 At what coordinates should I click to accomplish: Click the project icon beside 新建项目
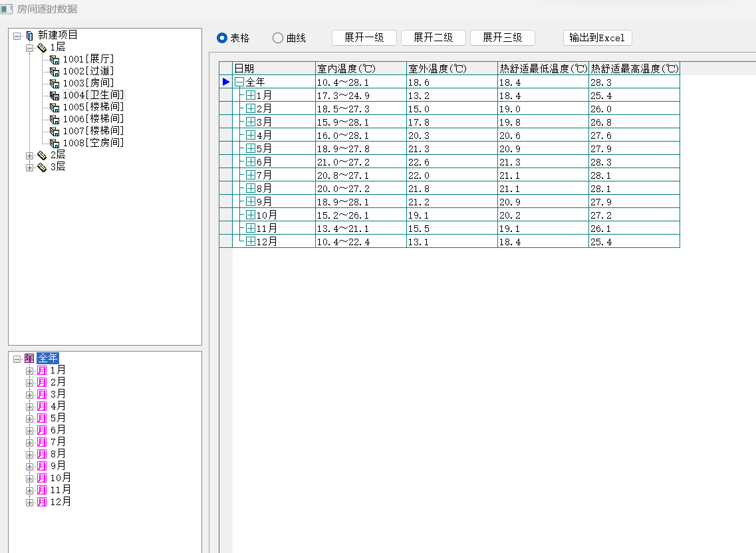coord(29,36)
